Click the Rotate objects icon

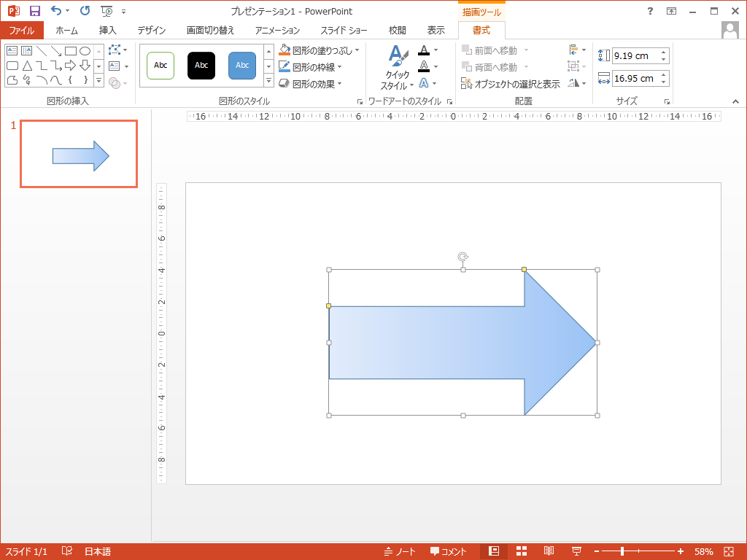pyautogui.click(x=574, y=83)
